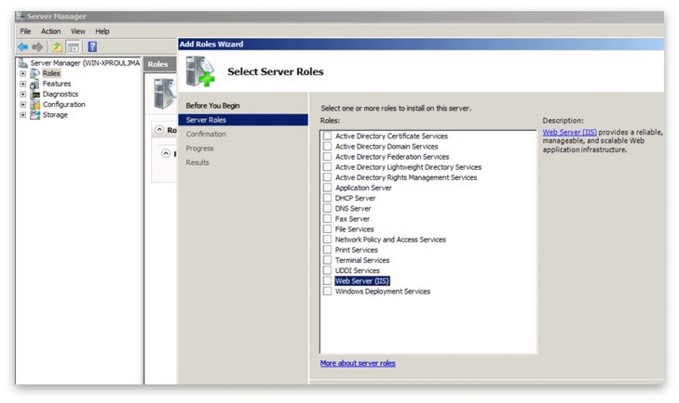Collapse the second chevron section below Roles
The image size is (679, 403).
tap(165, 154)
